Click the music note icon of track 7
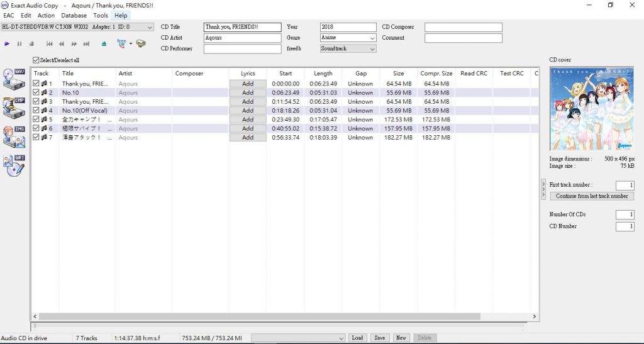Image resolution: width=644 pixels, height=344 pixels. click(x=44, y=138)
